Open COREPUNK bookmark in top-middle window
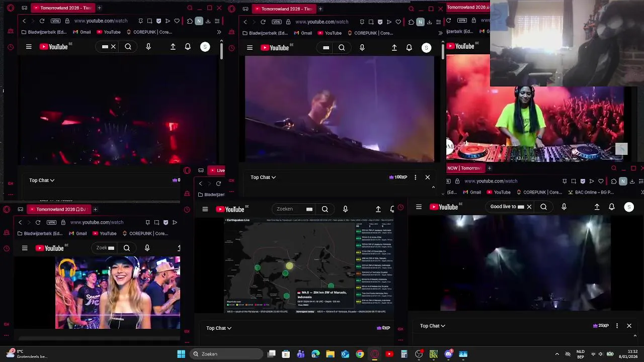This screenshot has height=362, width=644. (x=371, y=33)
